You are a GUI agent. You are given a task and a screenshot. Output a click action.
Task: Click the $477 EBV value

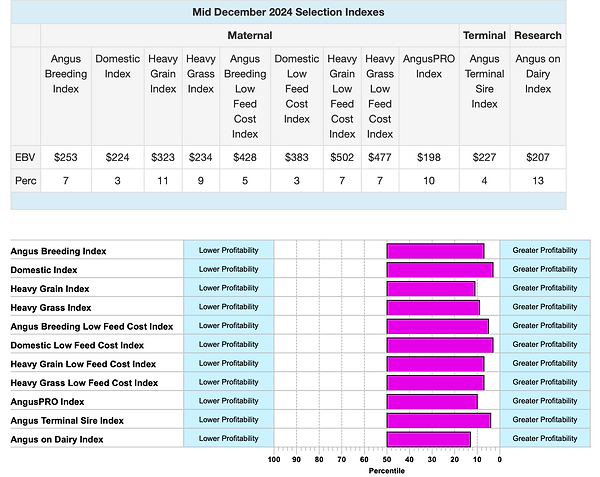tap(380, 157)
